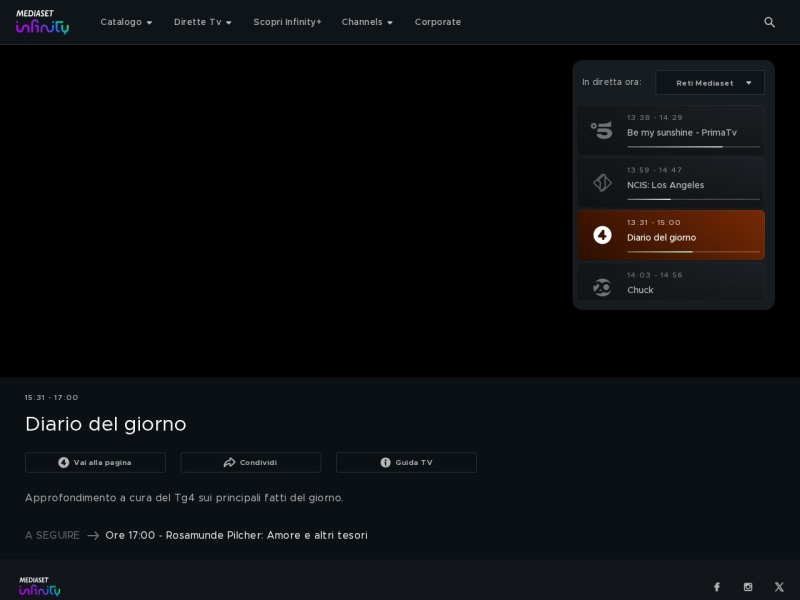Click NCIS: Los Angeles progress bar
This screenshot has width=800, height=600.
click(693, 199)
